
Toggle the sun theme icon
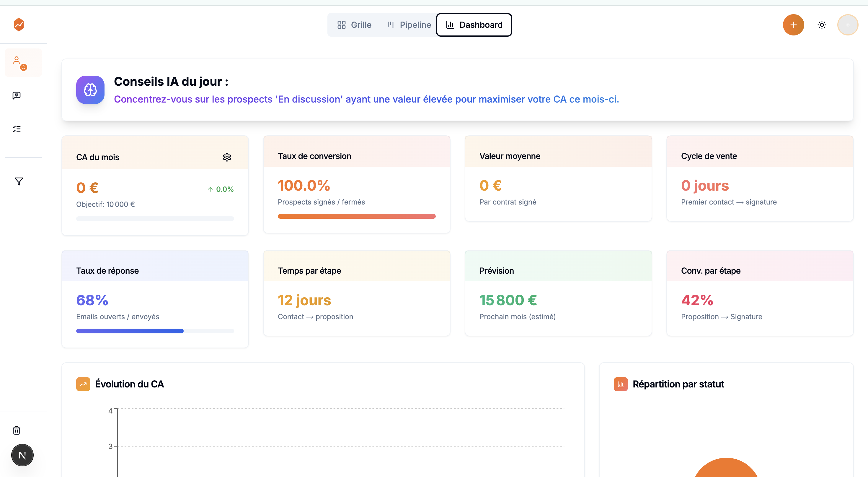(x=822, y=25)
